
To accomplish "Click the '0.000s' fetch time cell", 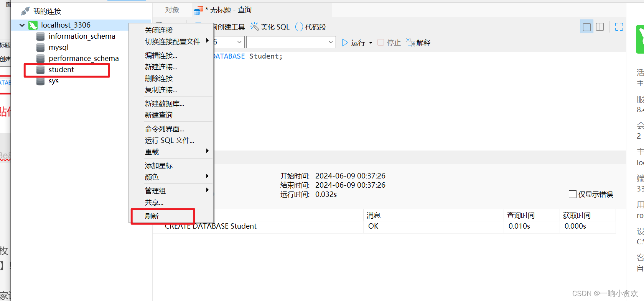I will [x=575, y=226].
